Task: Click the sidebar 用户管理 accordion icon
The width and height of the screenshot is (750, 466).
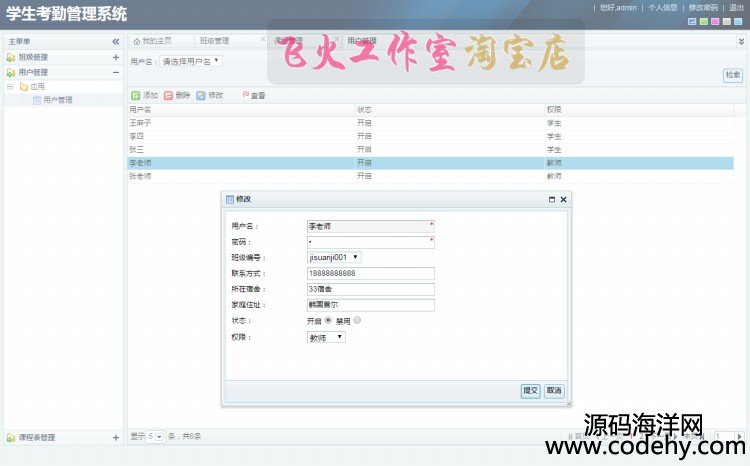Action: [11, 73]
